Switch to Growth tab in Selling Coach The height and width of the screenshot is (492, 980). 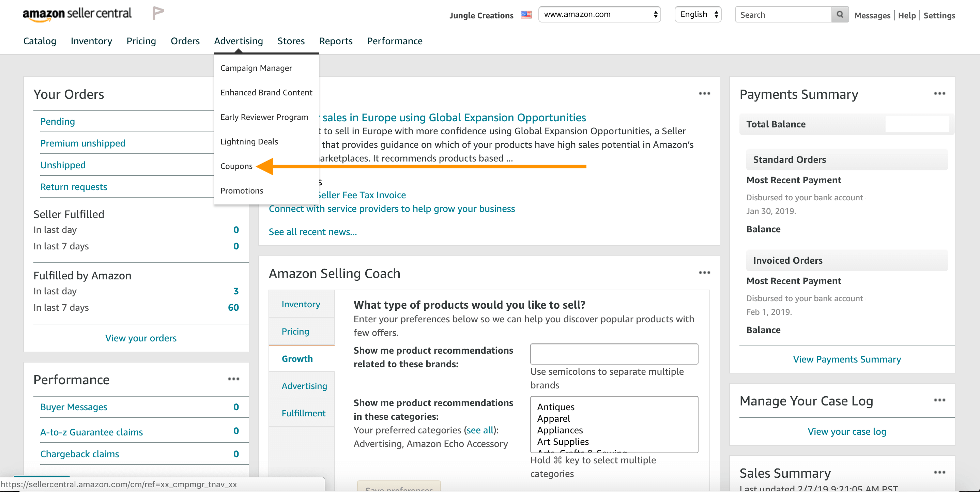(301, 359)
